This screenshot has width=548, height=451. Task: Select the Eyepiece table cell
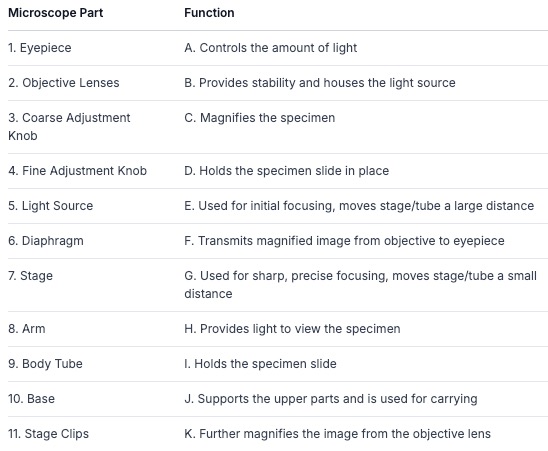(x=40, y=48)
